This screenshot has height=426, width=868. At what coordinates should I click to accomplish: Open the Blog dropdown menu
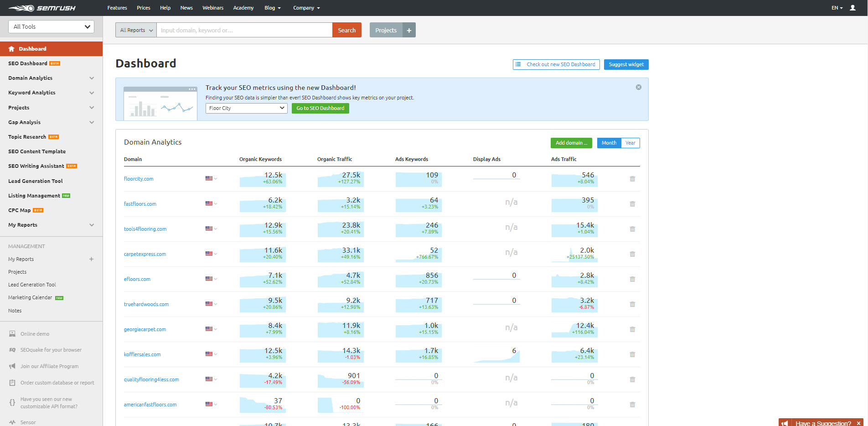[273, 8]
